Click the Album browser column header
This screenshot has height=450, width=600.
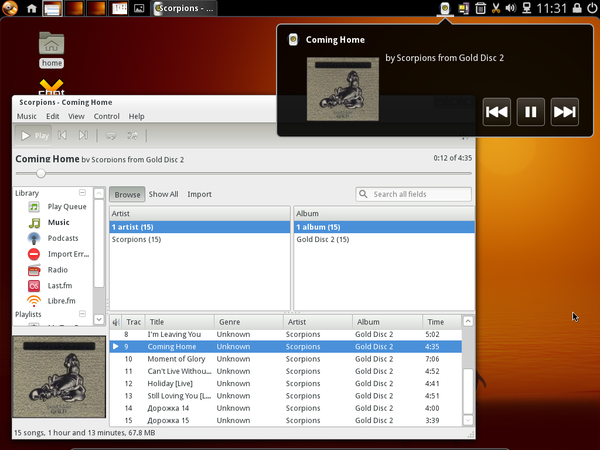(384, 214)
